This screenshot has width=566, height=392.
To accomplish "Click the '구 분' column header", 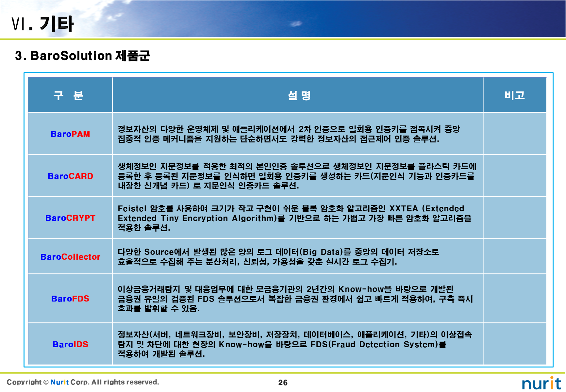I will [x=70, y=95].
